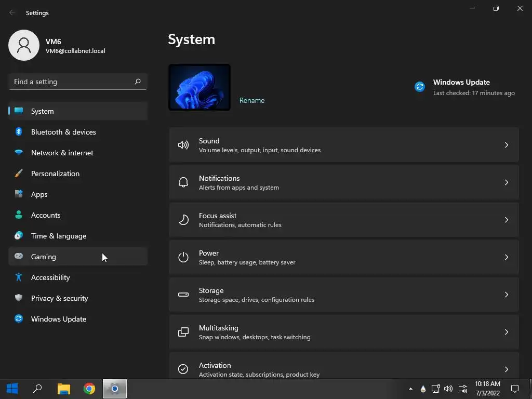Click the volume icon in system tray
The height and width of the screenshot is (399, 532).
[x=448, y=389]
